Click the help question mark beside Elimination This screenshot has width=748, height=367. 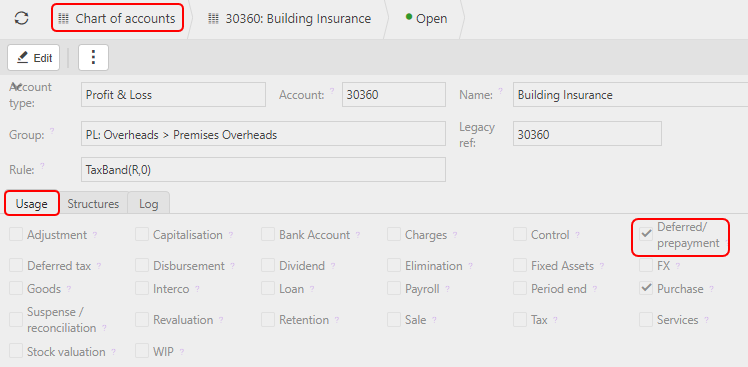tap(471, 266)
